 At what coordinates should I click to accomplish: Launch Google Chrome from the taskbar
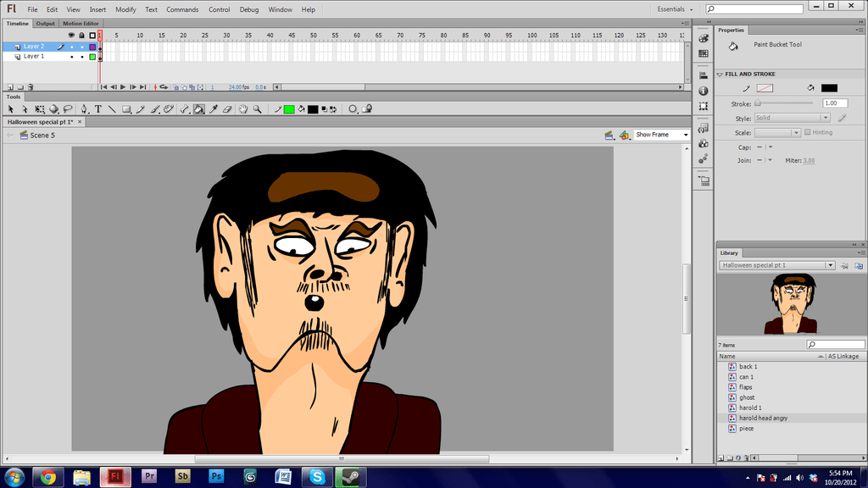coord(48,477)
